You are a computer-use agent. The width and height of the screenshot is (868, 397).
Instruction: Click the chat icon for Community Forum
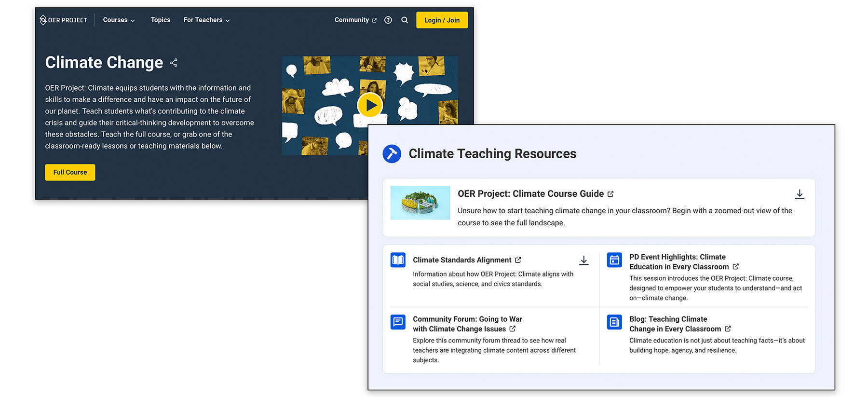(398, 322)
